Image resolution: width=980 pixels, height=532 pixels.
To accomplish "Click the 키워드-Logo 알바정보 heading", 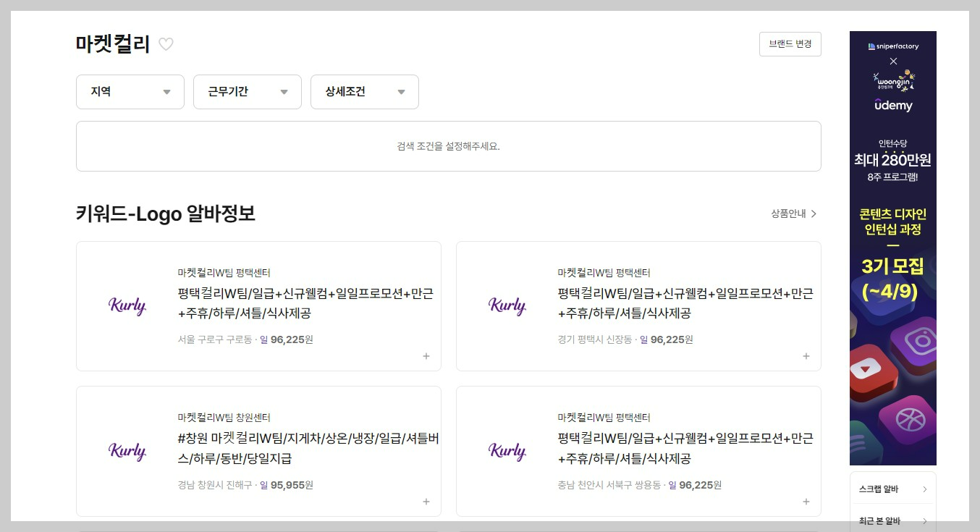I will [166, 214].
